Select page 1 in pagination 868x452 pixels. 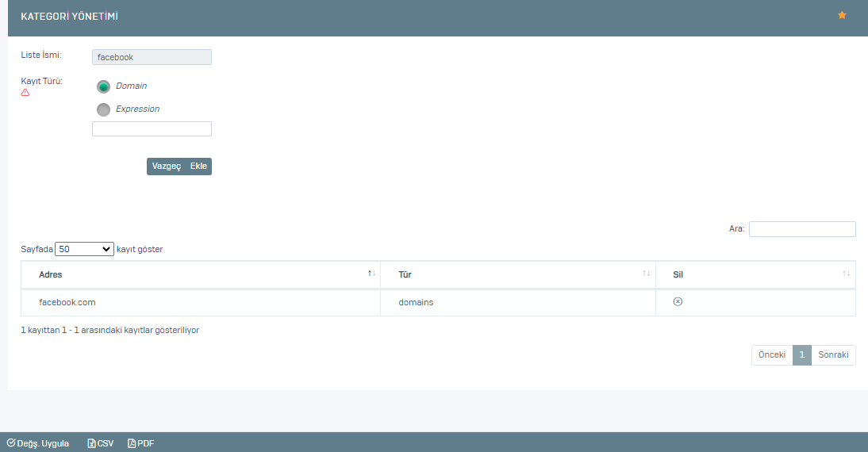click(x=801, y=354)
